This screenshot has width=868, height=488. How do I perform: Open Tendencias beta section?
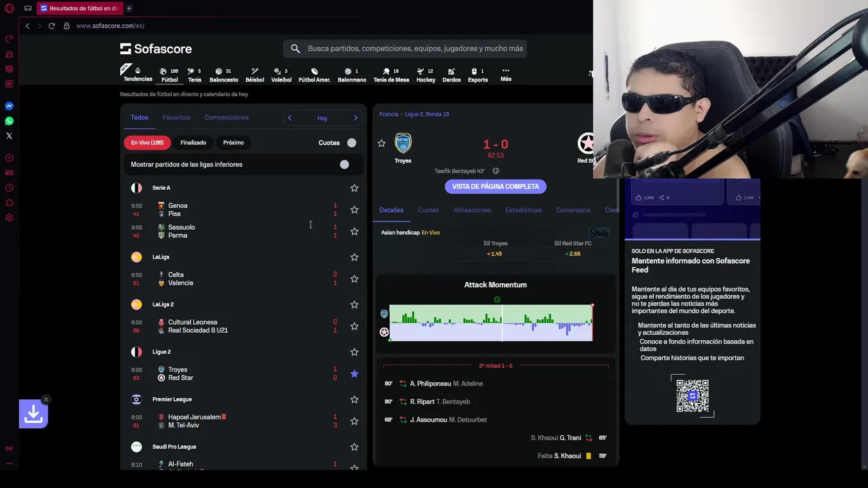click(138, 74)
